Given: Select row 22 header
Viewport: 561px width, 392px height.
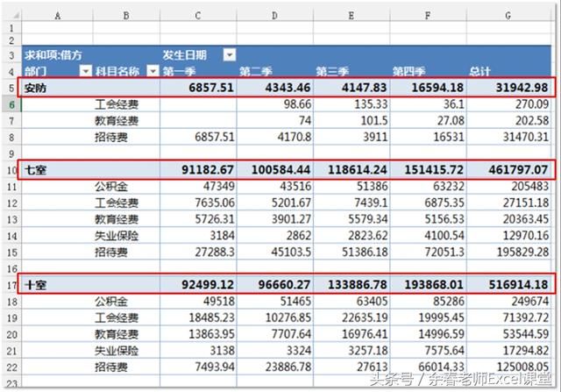Looking at the screenshot, I should pos(11,367).
